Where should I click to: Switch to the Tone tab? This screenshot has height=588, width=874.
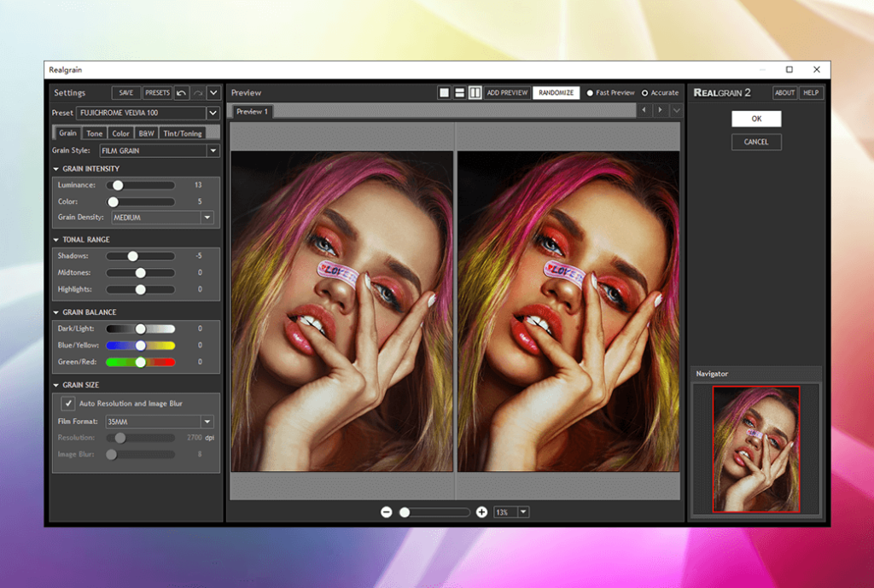tap(94, 134)
